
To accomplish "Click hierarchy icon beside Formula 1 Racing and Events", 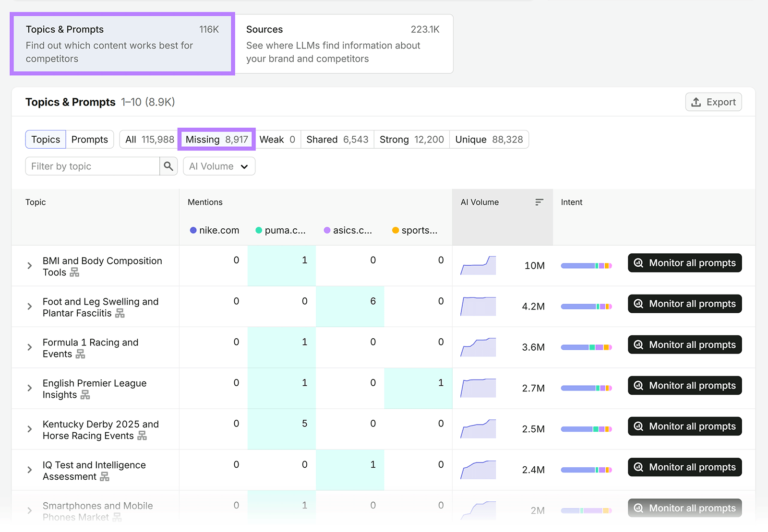I will coord(80,354).
